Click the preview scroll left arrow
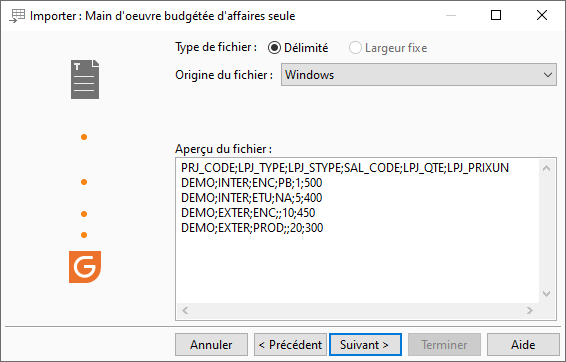The height and width of the screenshot is (362, 566). 185,310
